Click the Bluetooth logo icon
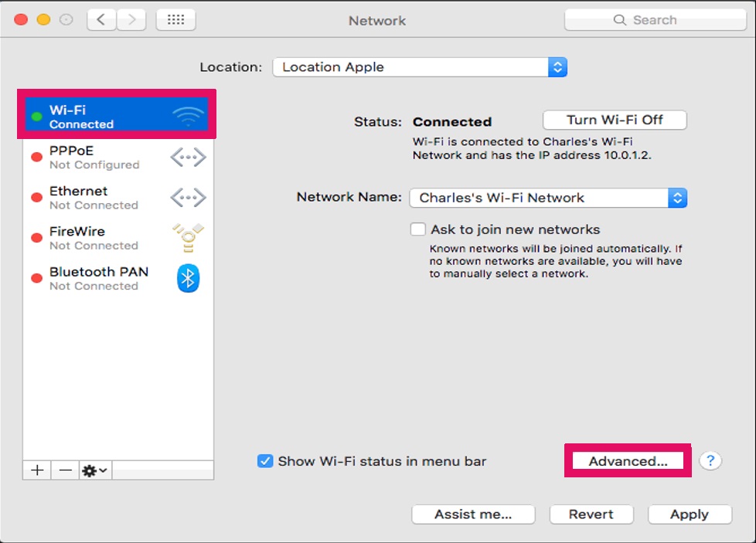756x543 pixels. [x=188, y=279]
